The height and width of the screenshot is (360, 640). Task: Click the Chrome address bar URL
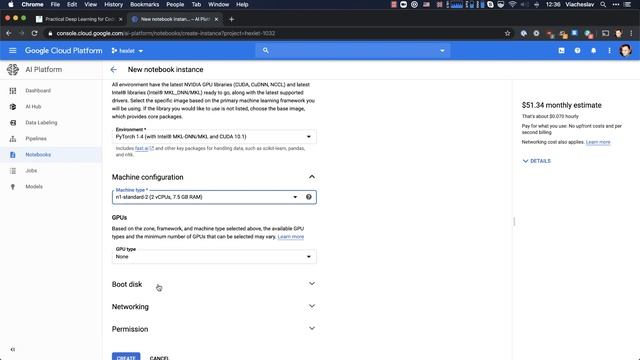[166, 33]
